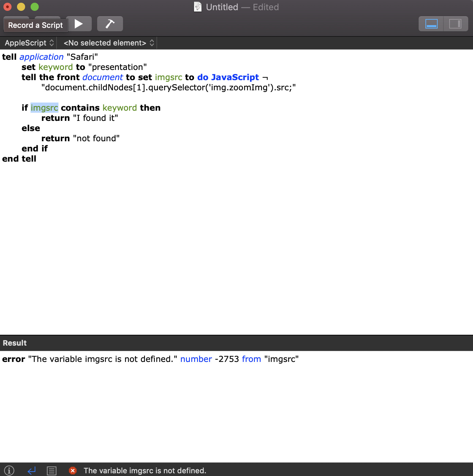This screenshot has height=476, width=473.
Task: Close the window with the red button
Action: pos(7,7)
